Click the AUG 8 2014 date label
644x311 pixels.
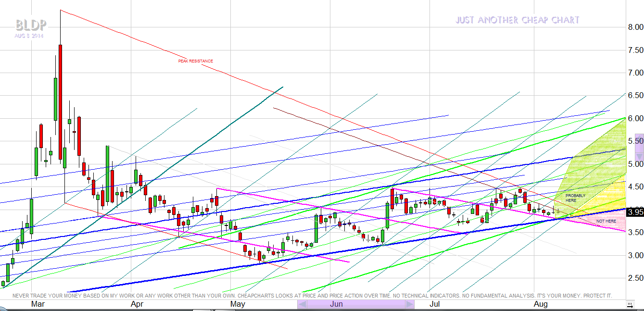29,36
